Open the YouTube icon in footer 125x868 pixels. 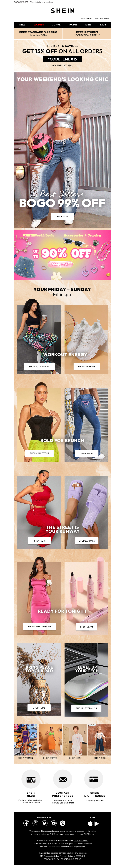pyautogui.click(x=54, y=823)
